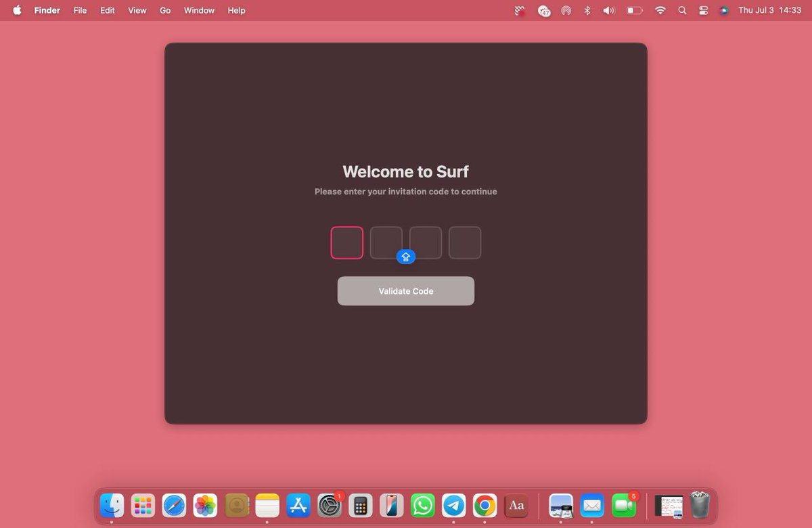The width and height of the screenshot is (812, 528).
Task: Open System Settings showing one notification badge
Action: [329, 505]
